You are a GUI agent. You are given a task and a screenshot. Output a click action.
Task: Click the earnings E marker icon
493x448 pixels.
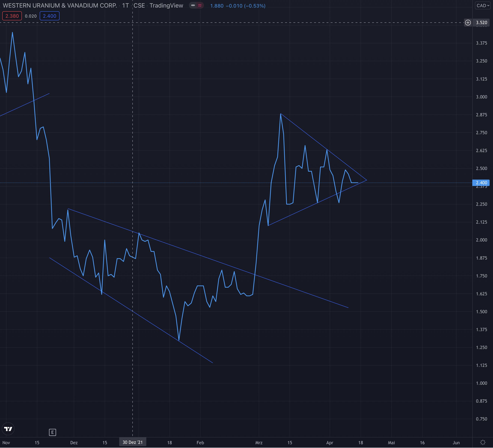tap(52, 432)
